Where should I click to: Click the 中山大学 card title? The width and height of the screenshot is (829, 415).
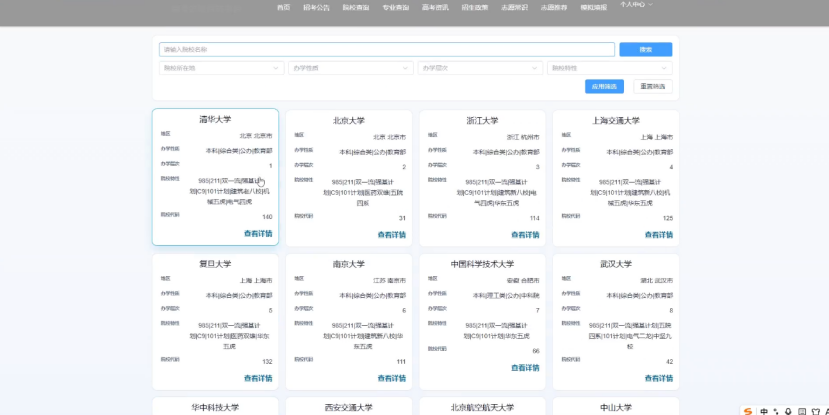tap(616, 408)
